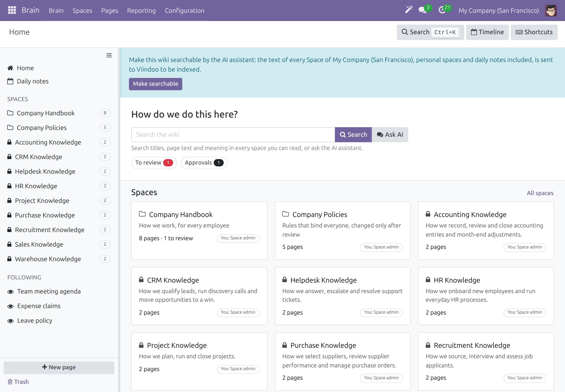The height and width of the screenshot is (392, 565).
Task: Open Sales Knowledge in sidebar
Action: click(x=59, y=244)
